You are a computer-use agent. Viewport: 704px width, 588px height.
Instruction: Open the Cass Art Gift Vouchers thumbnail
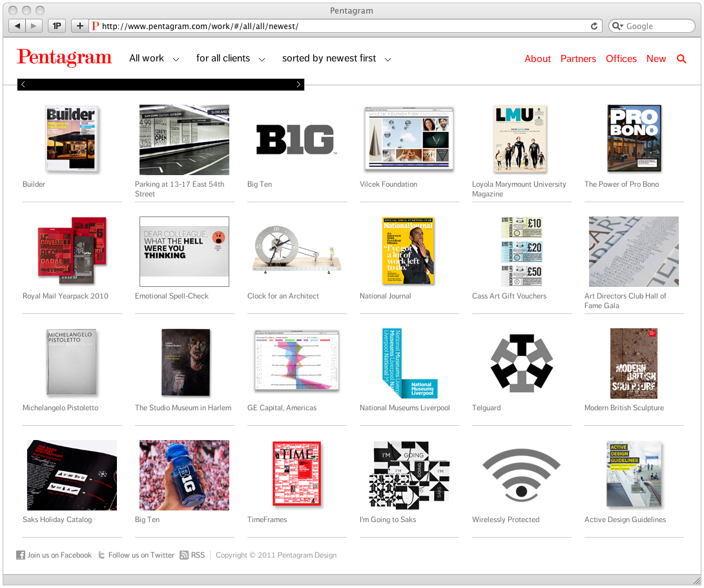point(521,251)
